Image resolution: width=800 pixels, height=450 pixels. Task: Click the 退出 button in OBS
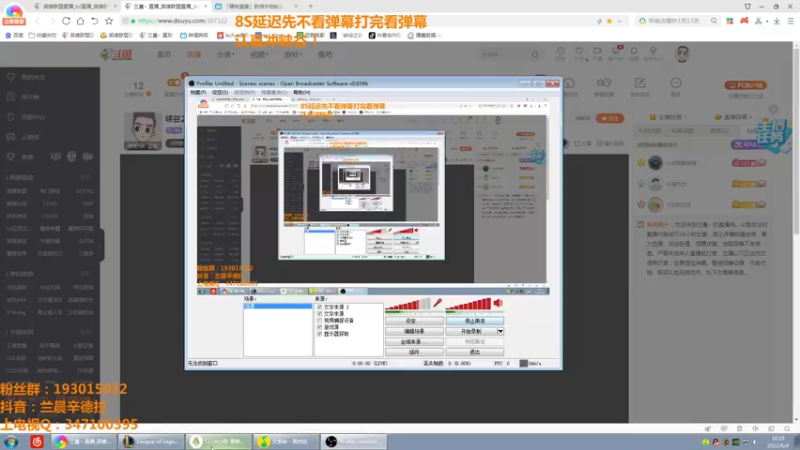[x=474, y=352]
